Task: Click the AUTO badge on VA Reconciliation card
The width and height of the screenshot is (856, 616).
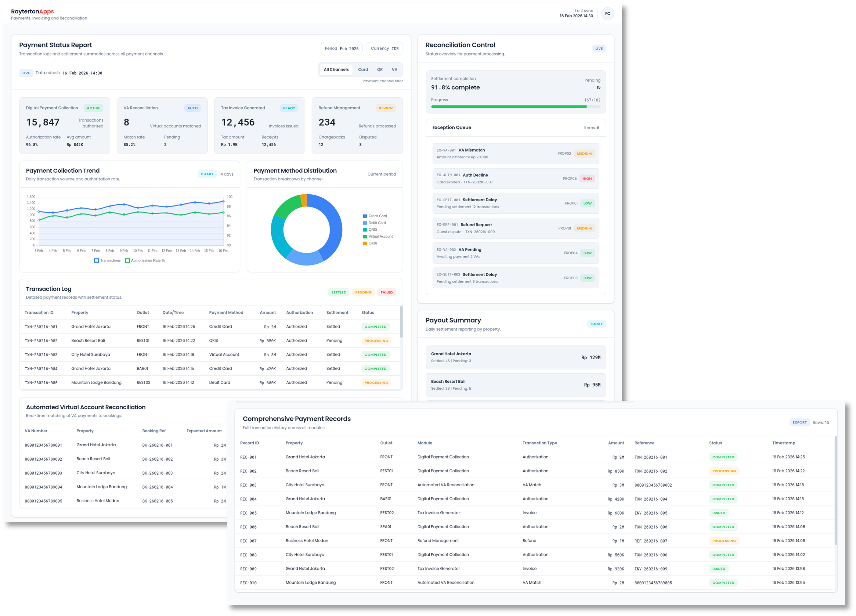Action: [192, 108]
